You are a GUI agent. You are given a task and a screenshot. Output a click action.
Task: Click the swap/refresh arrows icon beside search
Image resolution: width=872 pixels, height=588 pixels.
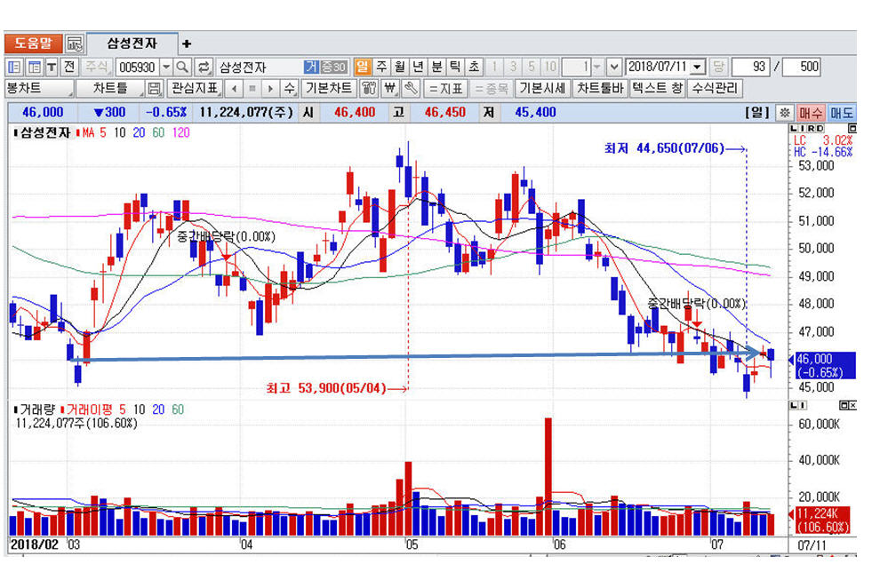[204, 67]
